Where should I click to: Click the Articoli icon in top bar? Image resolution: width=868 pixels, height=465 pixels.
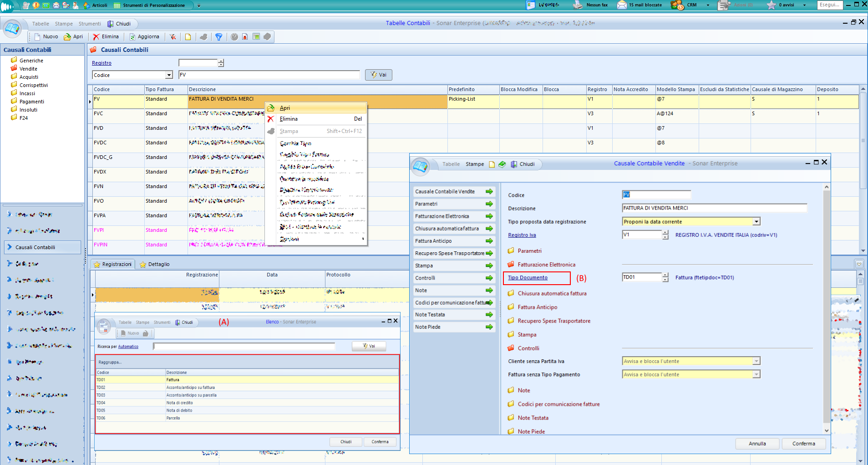(x=87, y=5)
